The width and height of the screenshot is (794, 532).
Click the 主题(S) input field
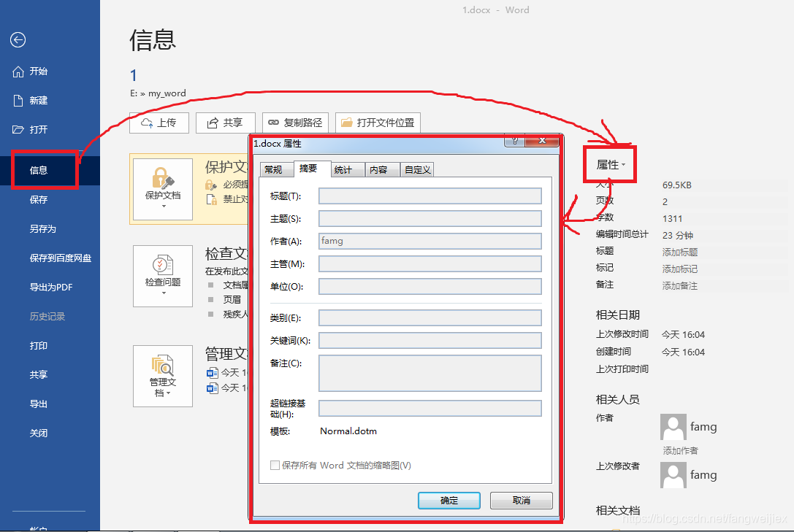[x=430, y=218]
